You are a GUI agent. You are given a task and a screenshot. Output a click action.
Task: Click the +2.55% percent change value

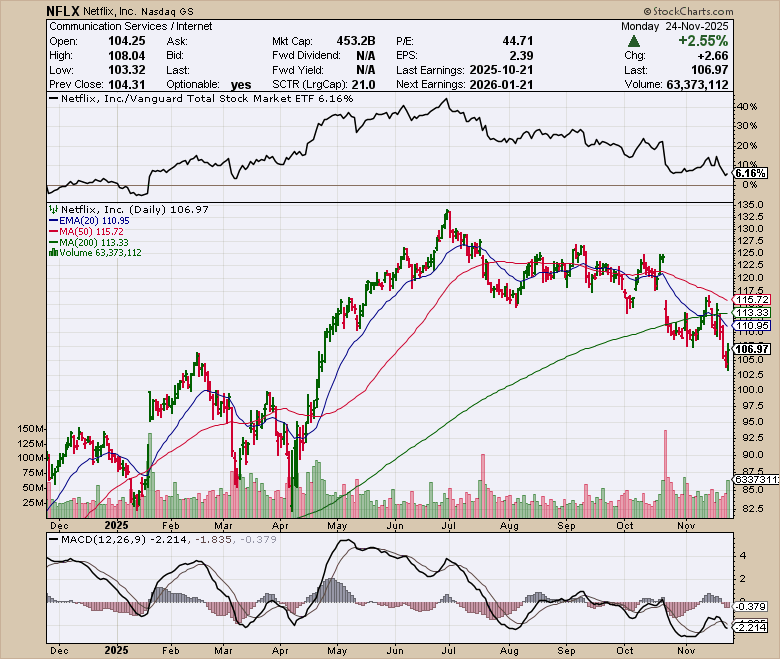pos(703,40)
